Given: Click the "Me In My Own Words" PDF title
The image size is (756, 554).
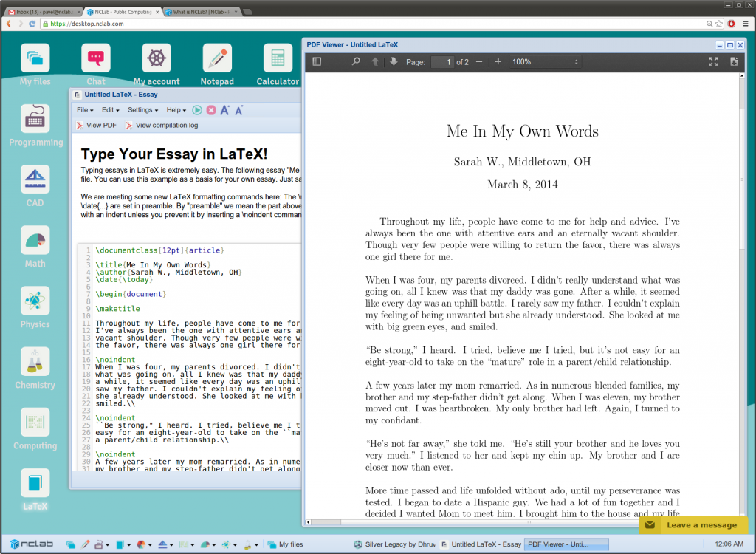Looking at the screenshot, I should tap(523, 131).
